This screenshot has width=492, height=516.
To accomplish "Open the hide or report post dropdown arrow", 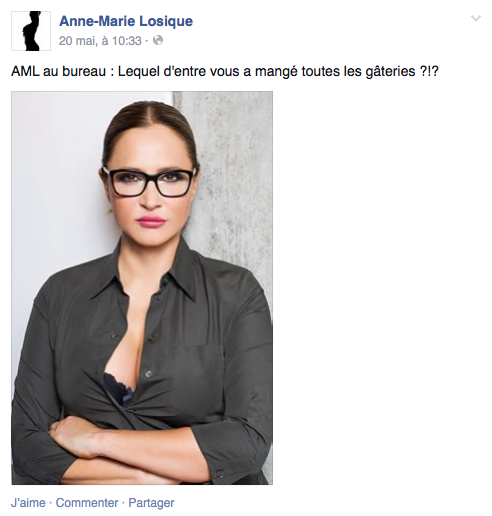I will point(476,18).
